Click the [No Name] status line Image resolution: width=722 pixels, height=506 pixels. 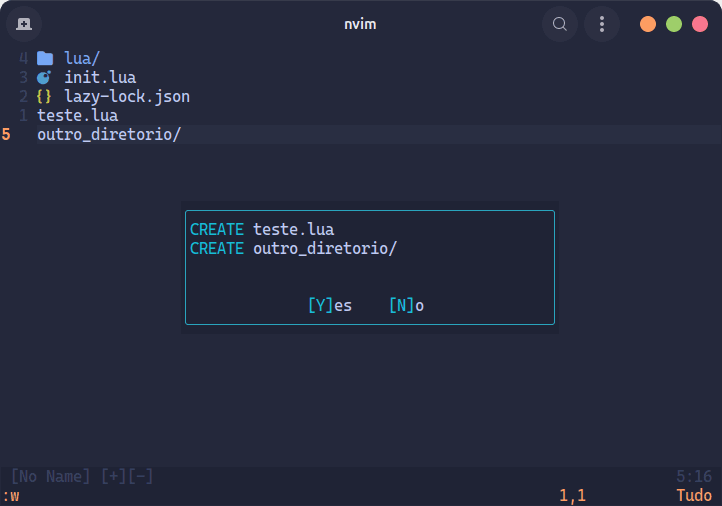coord(361,476)
